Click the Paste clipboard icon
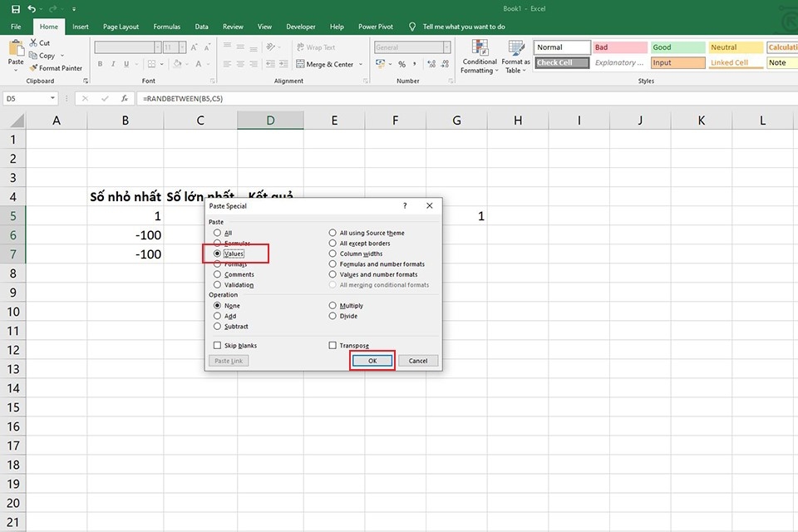The height and width of the screenshot is (532, 798). 16,48
